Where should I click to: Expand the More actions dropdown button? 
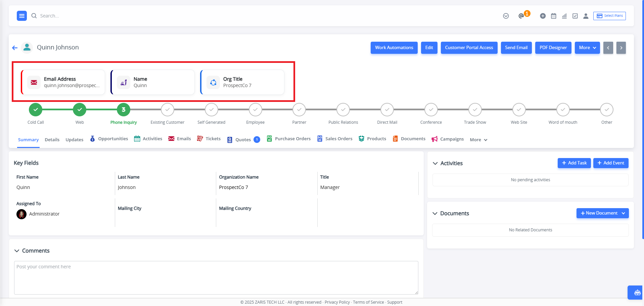(x=587, y=48)
